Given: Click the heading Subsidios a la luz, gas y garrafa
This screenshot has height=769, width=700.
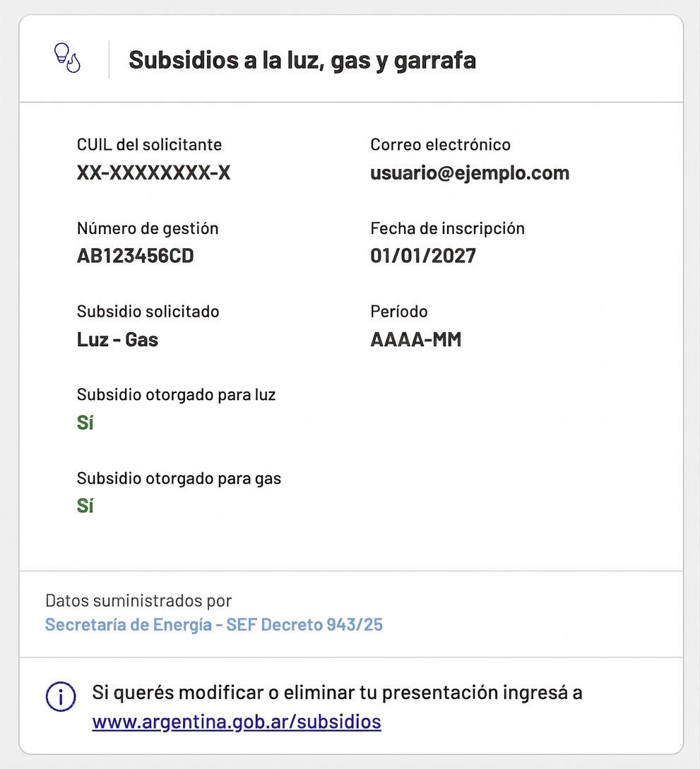Looking at the screenshot, I should pos(302,60).
